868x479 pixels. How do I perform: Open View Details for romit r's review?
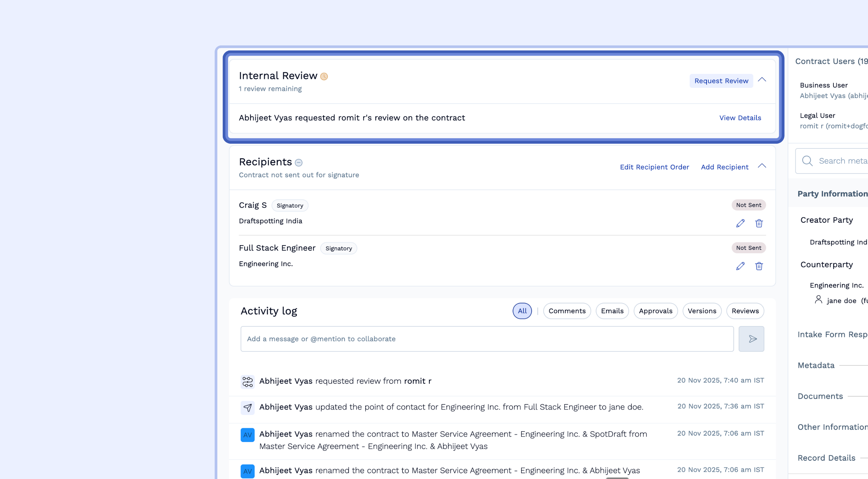click(740, 118)
